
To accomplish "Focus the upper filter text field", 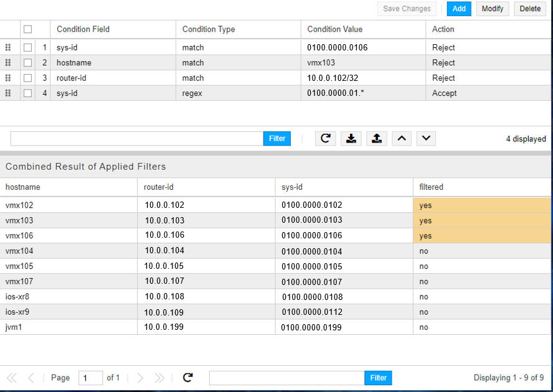I will coord(136,139).
